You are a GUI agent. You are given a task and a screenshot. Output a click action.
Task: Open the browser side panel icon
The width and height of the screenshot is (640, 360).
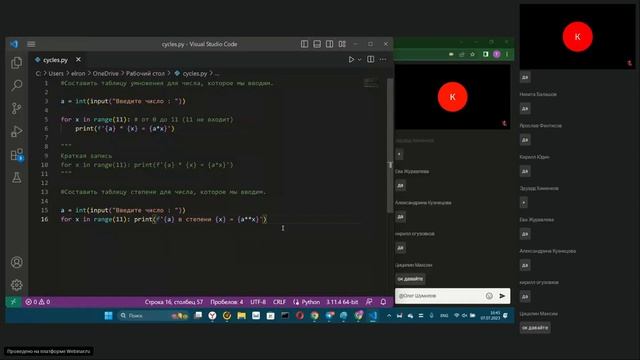coord(485,54)
